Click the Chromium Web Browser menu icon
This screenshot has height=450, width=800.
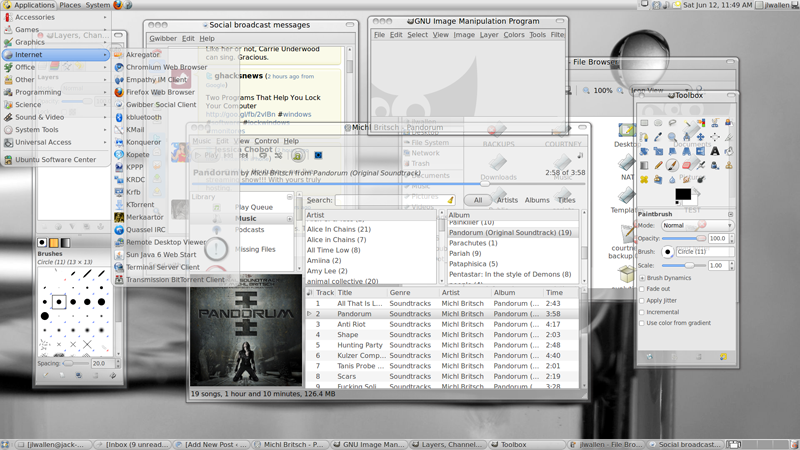119,67
